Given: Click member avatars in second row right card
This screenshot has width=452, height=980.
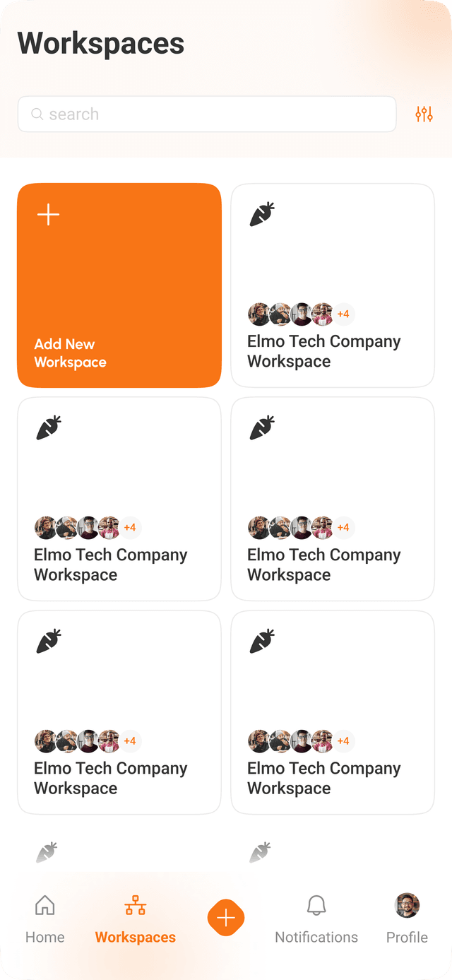Looking at the screenshot, I should (290, 527).
